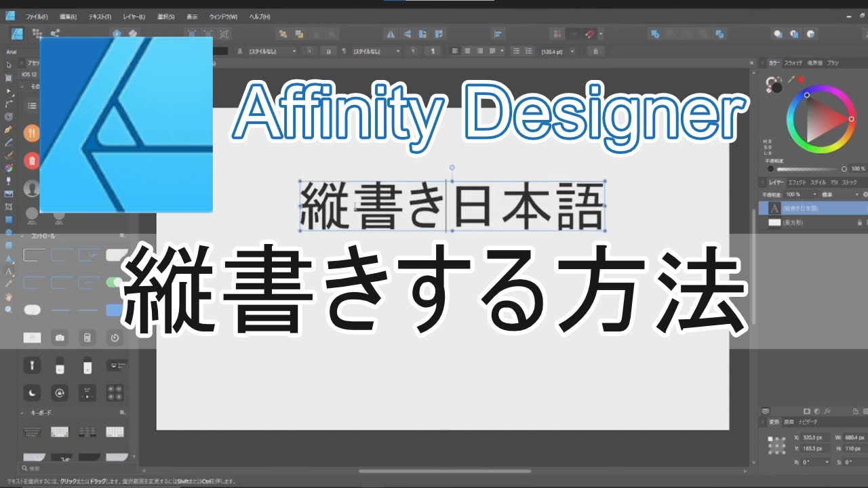The image size is (868, 488).
Task: Click the color panel opacity slider
Action: point(810,169)
